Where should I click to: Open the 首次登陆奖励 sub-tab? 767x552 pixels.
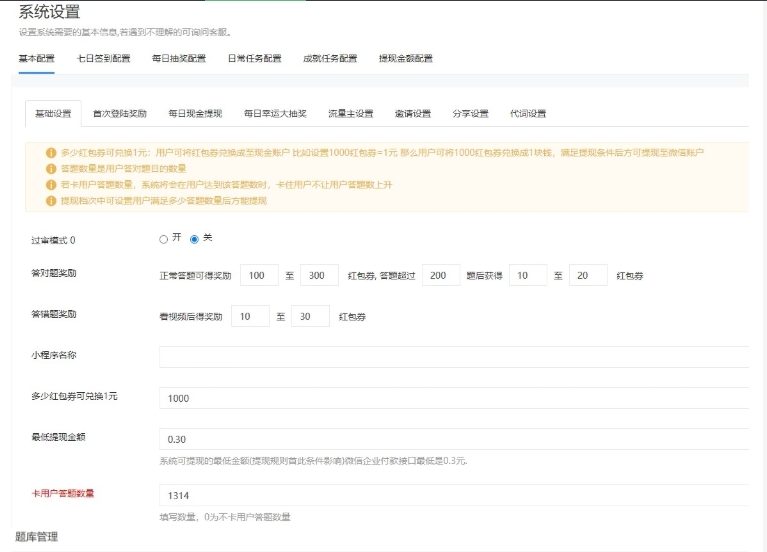click(120, 114)
